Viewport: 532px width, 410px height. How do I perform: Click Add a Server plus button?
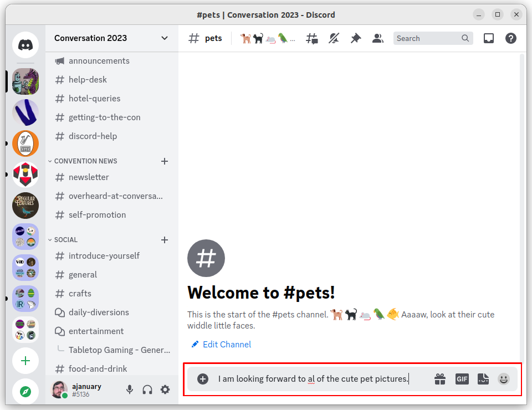click(x=25, y=361)
